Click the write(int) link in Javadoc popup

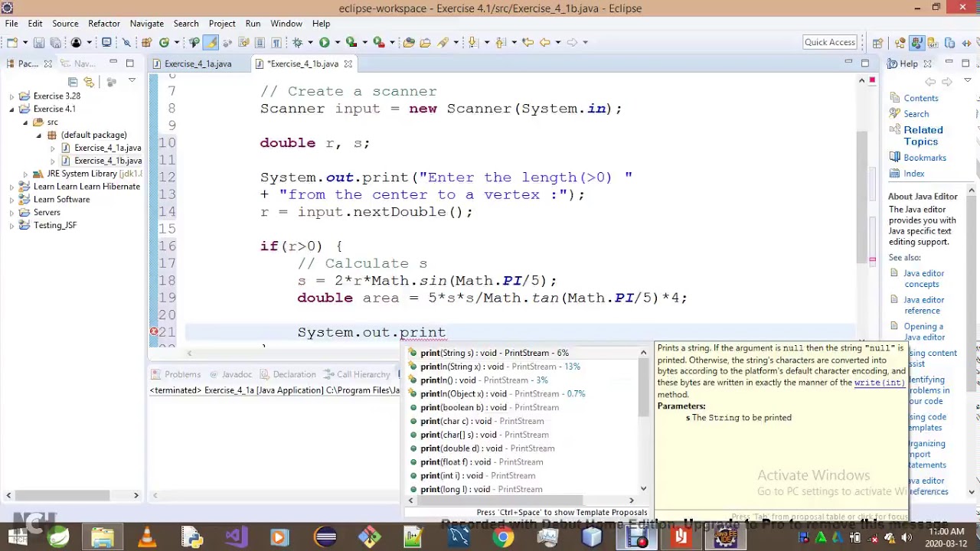pyautogui.click(x=879, y=383)
